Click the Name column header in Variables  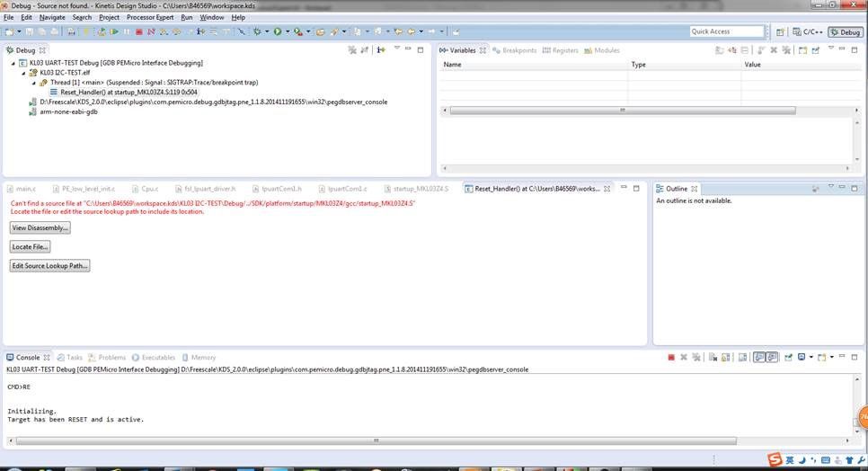coord(534,65)
